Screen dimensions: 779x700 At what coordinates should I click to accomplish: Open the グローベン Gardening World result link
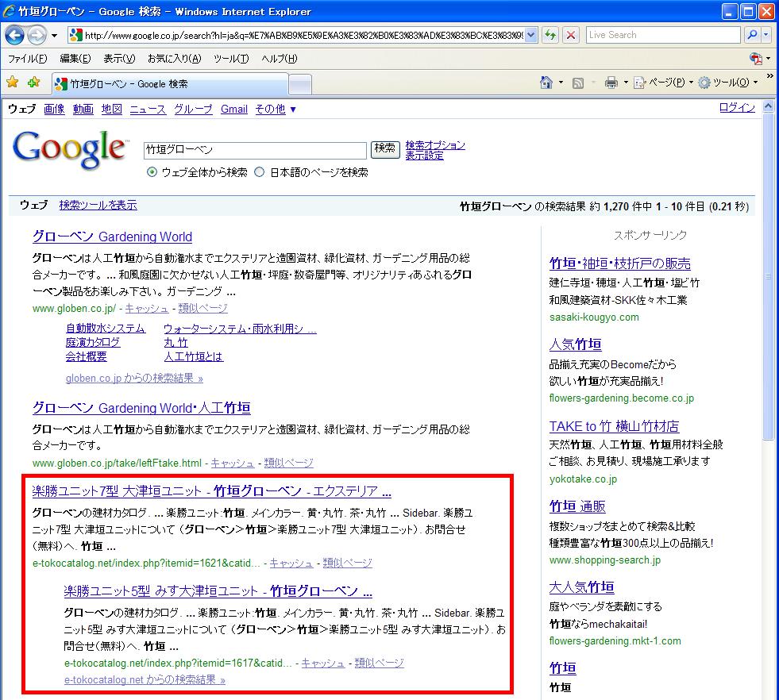pyautogui.click(x=112, y=237)
